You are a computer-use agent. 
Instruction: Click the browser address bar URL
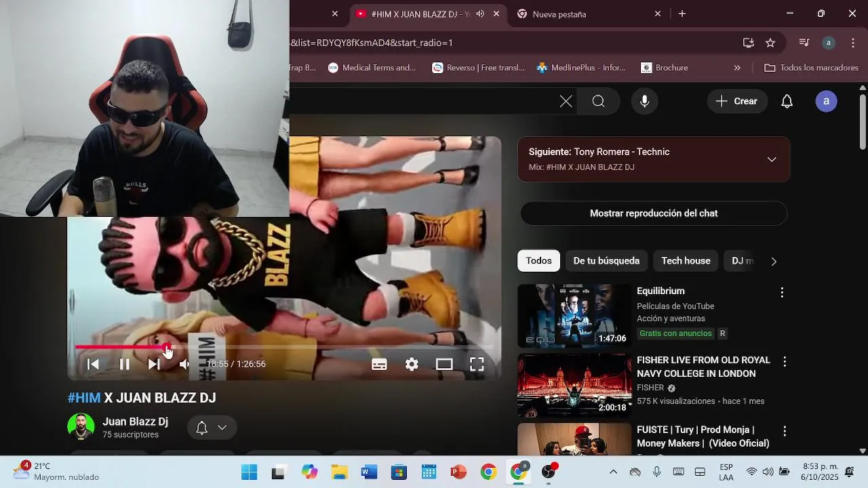tap(372, 43)
